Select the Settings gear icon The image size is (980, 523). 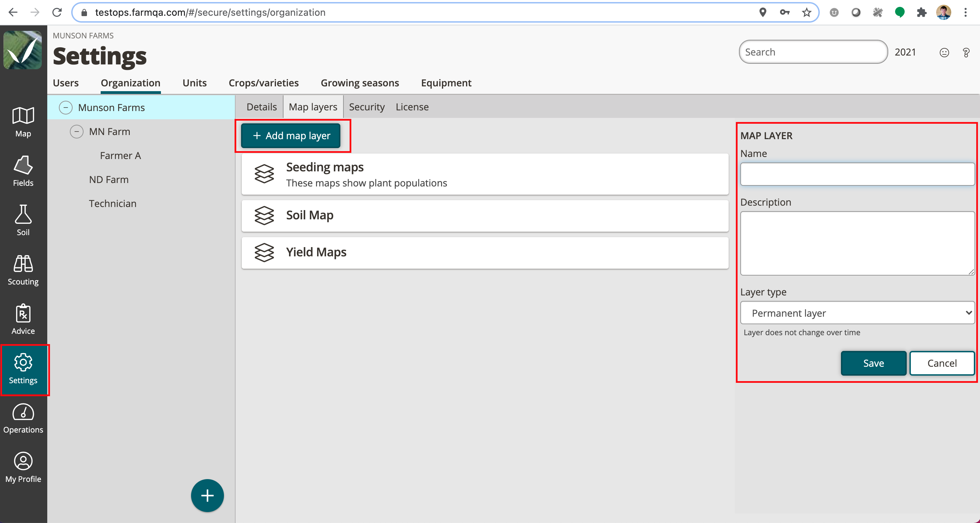(23, 362)
